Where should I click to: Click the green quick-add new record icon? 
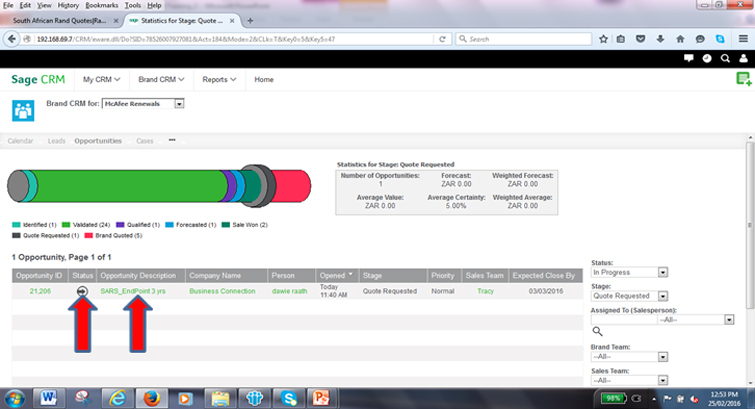pos(744,79)
